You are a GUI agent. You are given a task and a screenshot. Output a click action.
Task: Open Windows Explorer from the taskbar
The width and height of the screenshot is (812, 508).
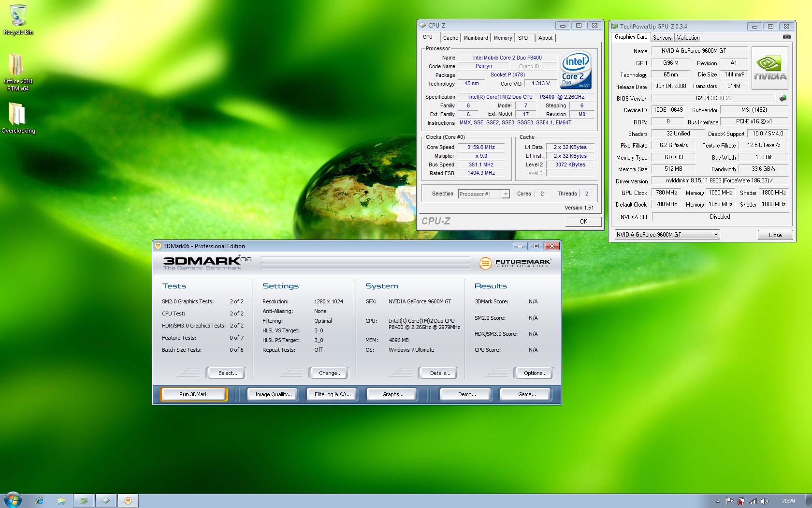pyautogui.click(x=61, y=501)
